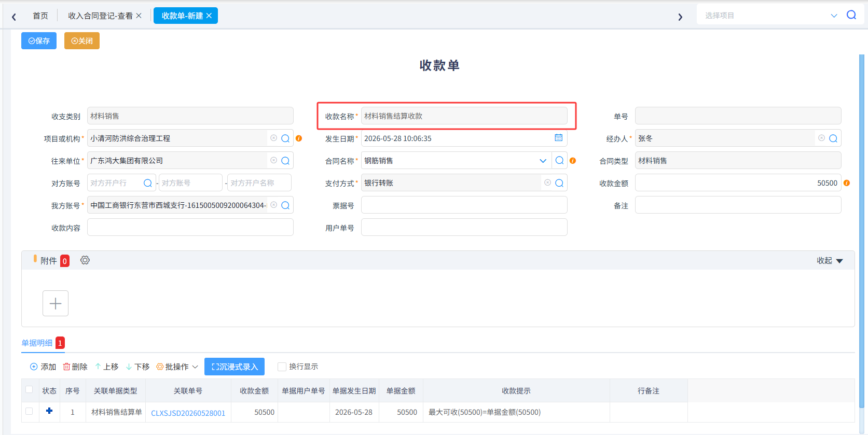
Task: Add a new attachment with plus box
Action: click(x=56, y=303)
